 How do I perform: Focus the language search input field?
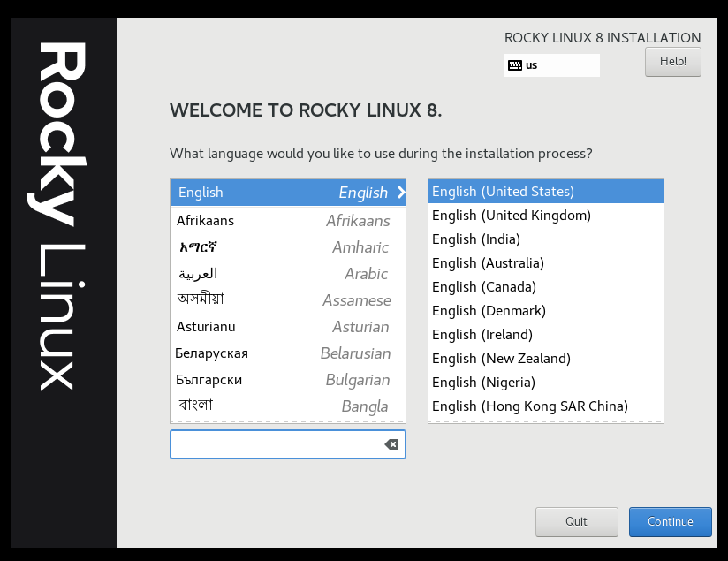288,444
